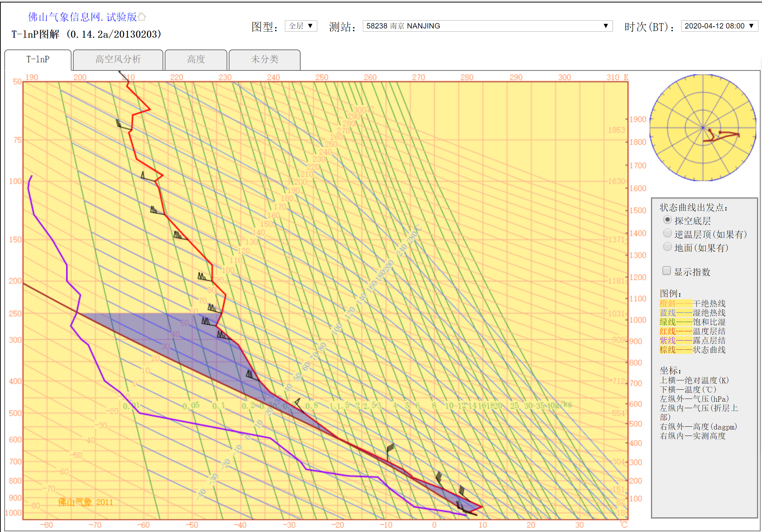
Task: Select the 逆温层顶(如果有) radio option
Action: (667, 233)
